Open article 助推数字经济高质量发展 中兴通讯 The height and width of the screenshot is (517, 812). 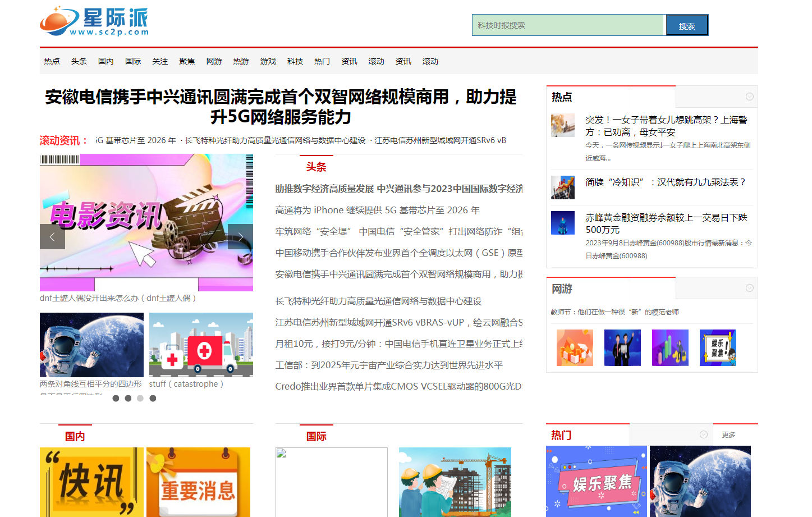(x=399, y=189)
